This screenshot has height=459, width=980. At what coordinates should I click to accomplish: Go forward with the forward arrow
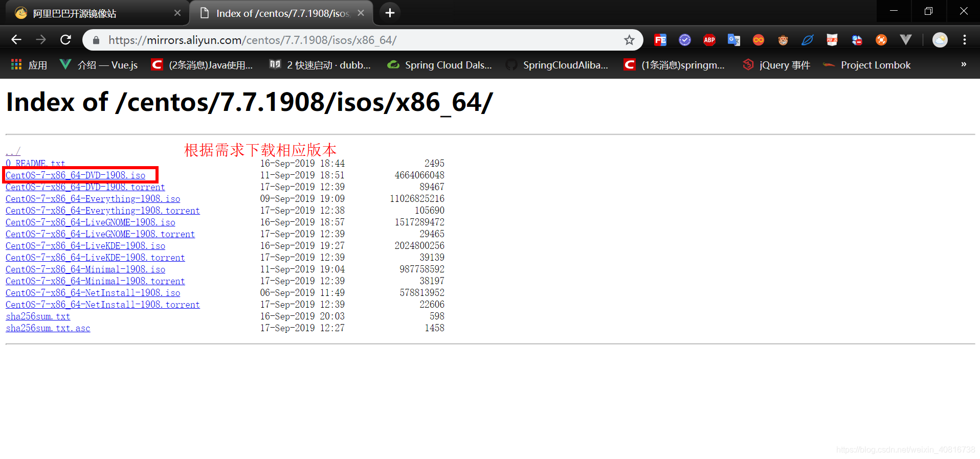coord(41,40)
